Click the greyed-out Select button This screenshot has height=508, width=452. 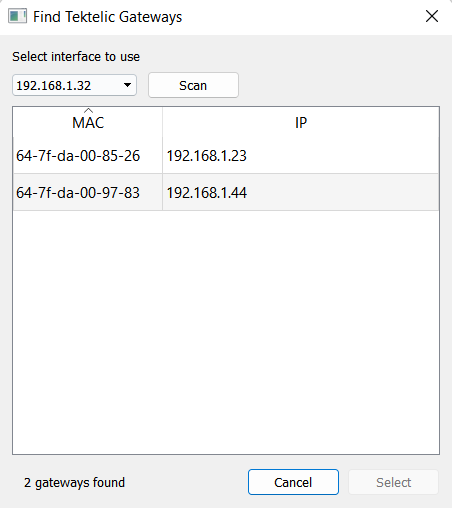393,482
